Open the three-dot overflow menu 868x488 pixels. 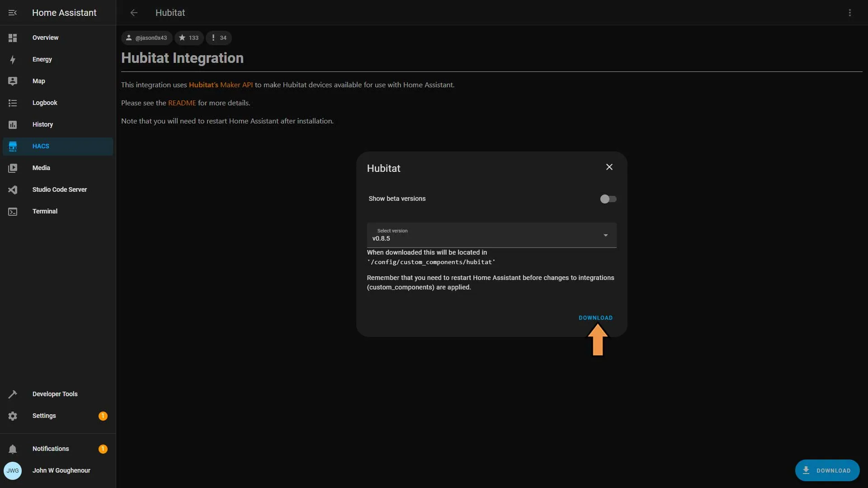coord(850,13)
